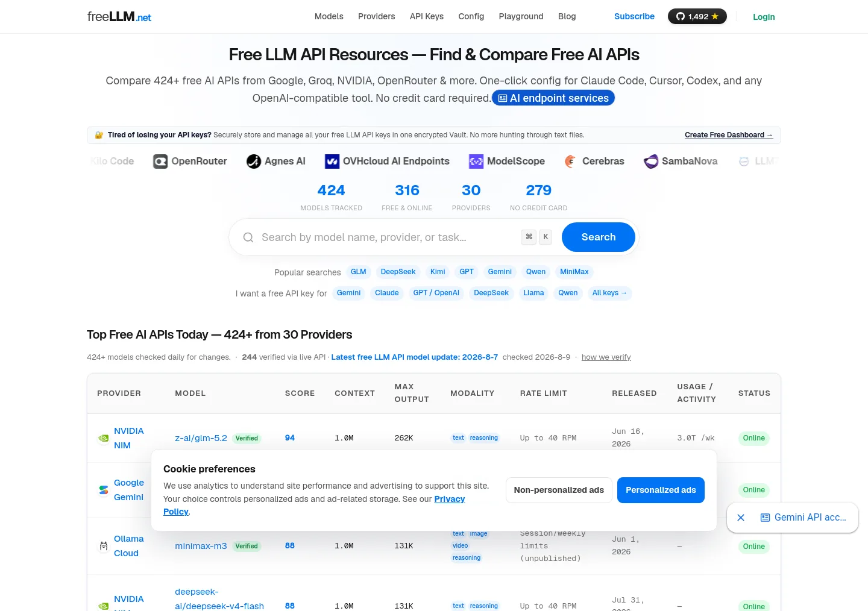Click the score 94 in glm-5.2 row

tap(290, 438)
